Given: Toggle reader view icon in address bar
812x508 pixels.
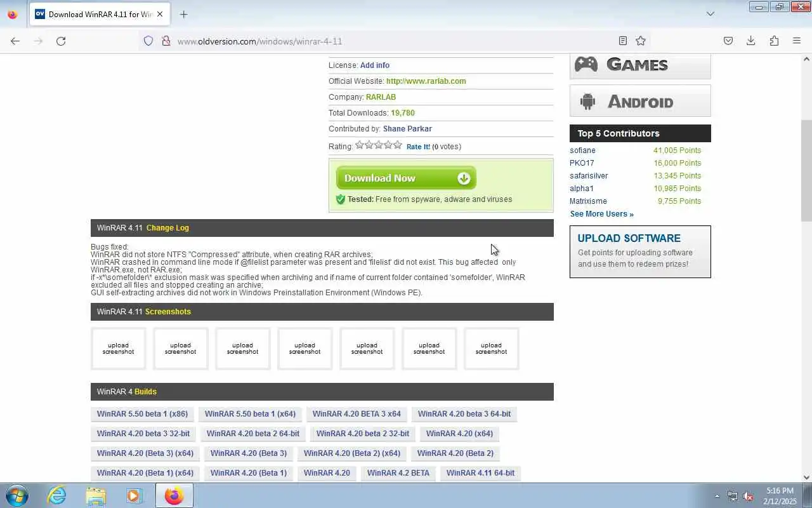Looking at the screenshot, I should 623,41.
